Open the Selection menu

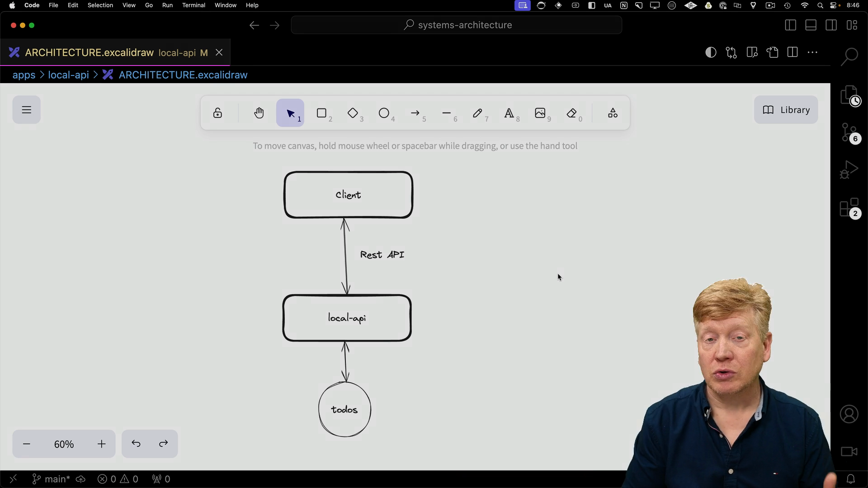[x=100, y=5]
